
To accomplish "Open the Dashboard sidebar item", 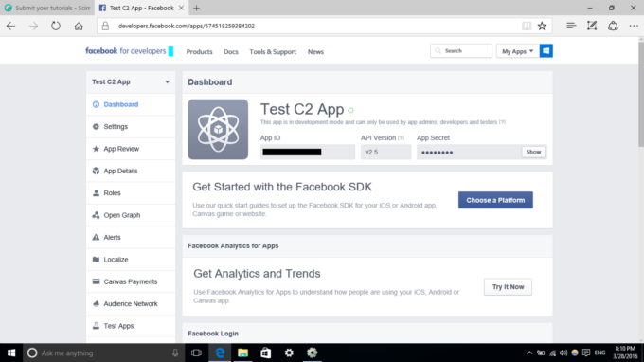I will (131, 104).
